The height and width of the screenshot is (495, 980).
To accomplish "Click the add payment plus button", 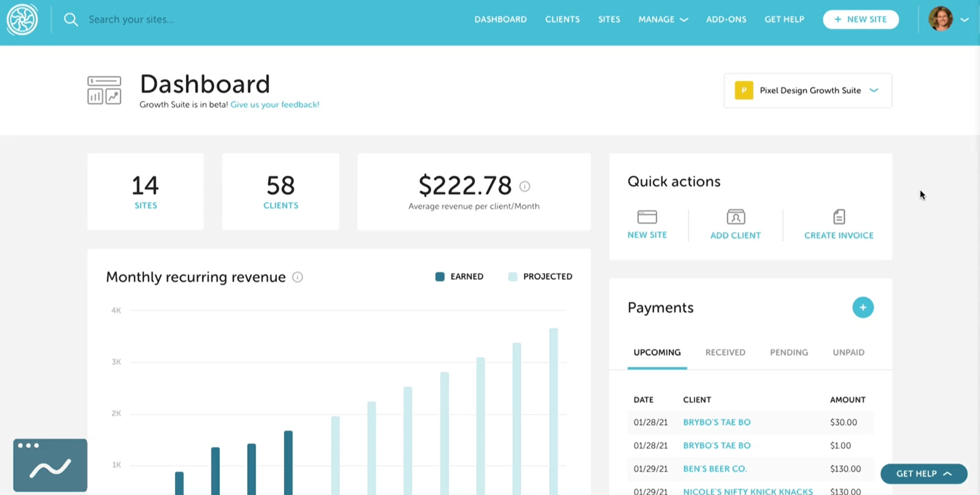I will click(863, 307).
